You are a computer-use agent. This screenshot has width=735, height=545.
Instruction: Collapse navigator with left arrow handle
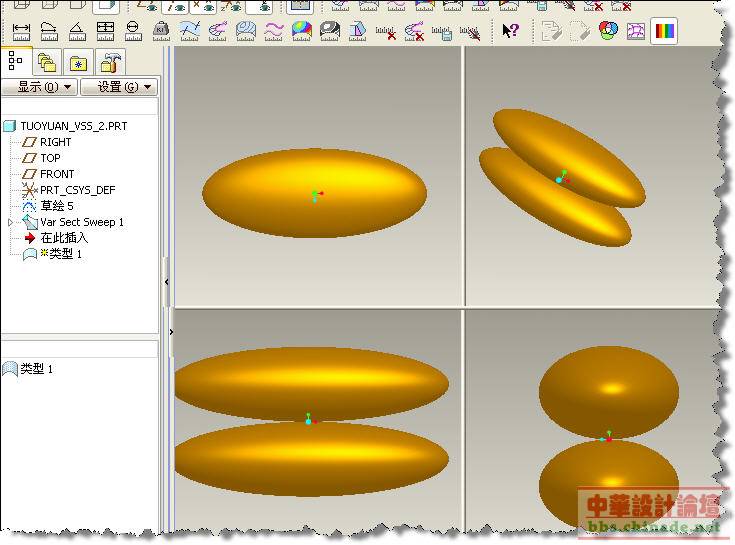coord(167,282)
